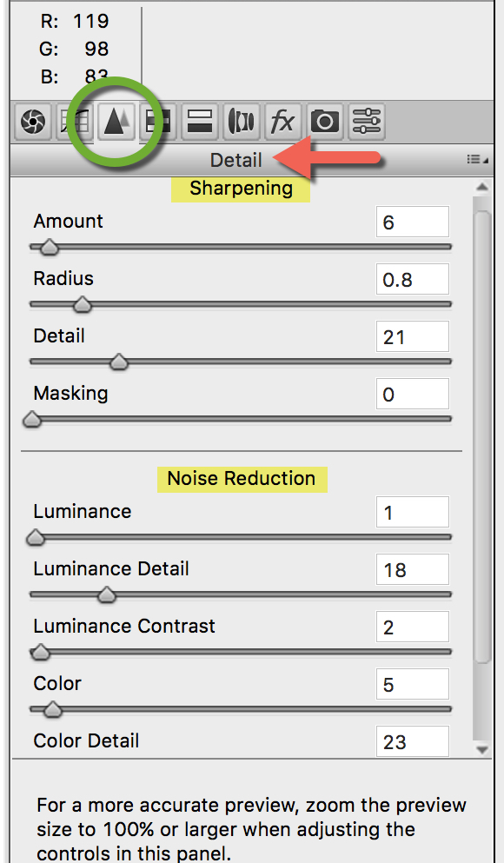Click the scrollbar up arrow

pyautogui.click(x=482, y=189)
